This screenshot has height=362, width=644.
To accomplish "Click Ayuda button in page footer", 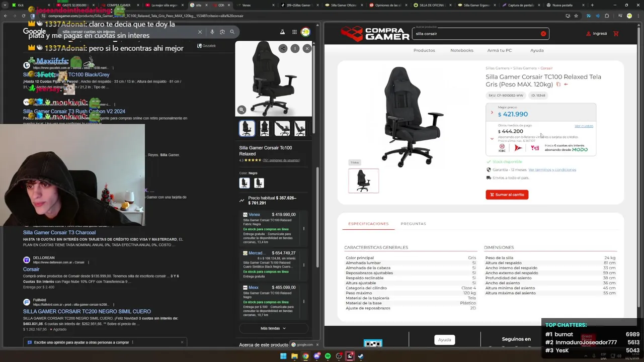I will [x=445, y=340].
